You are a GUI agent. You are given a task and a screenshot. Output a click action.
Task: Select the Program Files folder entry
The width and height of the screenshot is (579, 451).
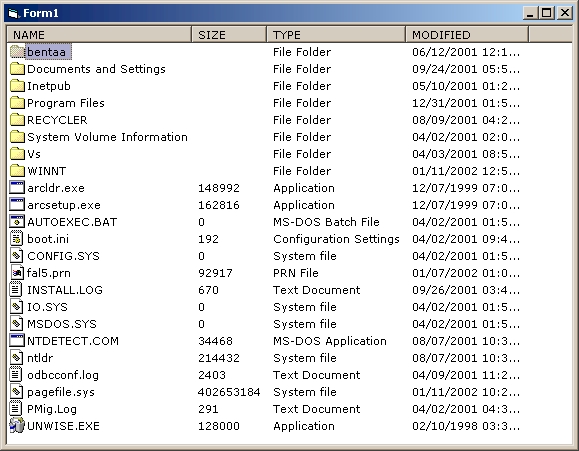pyautogui.click(x=66, y=103)
